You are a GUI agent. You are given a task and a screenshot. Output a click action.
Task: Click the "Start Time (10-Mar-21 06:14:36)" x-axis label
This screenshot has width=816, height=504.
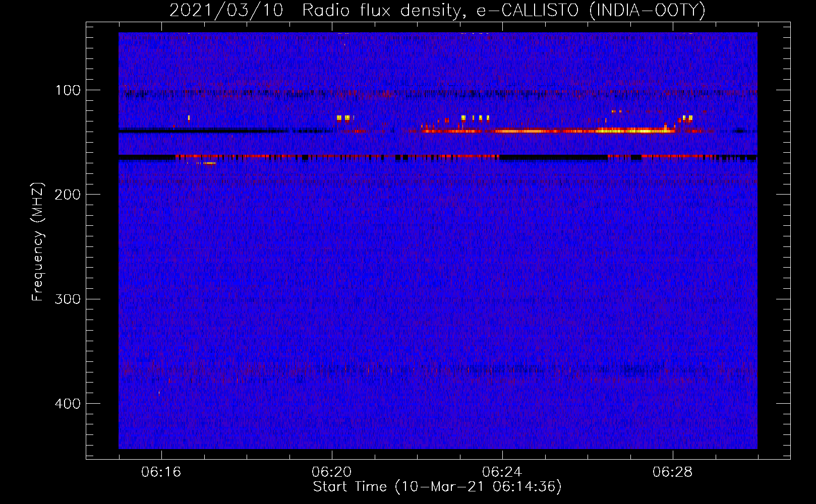pyautogui.click(x=437, y=487)
